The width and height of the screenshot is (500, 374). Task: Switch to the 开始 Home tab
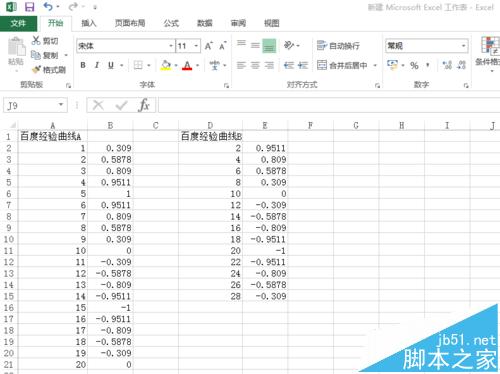pyautogui.click(x=55, y=23)
